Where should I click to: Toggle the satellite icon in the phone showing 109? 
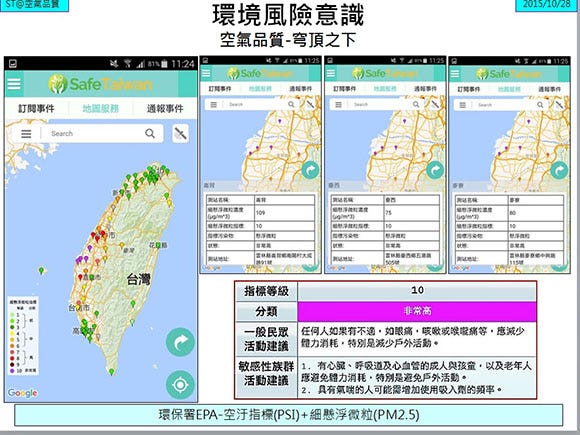pyautogui.click(x=310, y=104)
